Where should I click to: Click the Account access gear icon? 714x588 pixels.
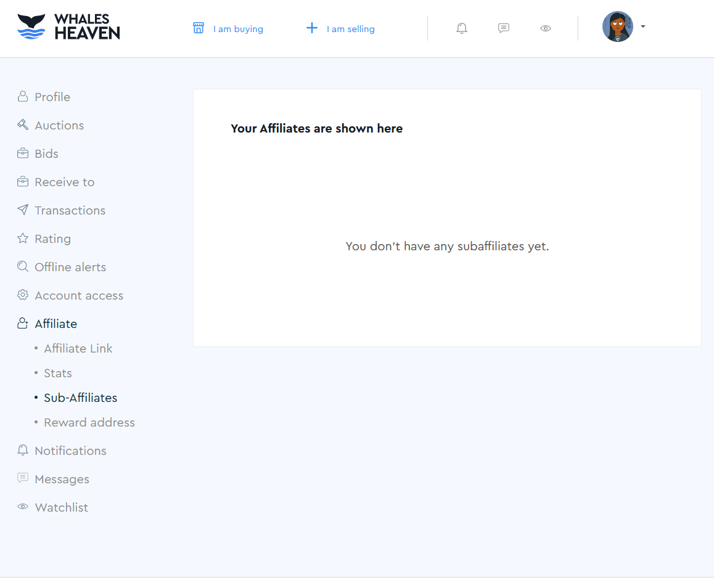[23, 295]
